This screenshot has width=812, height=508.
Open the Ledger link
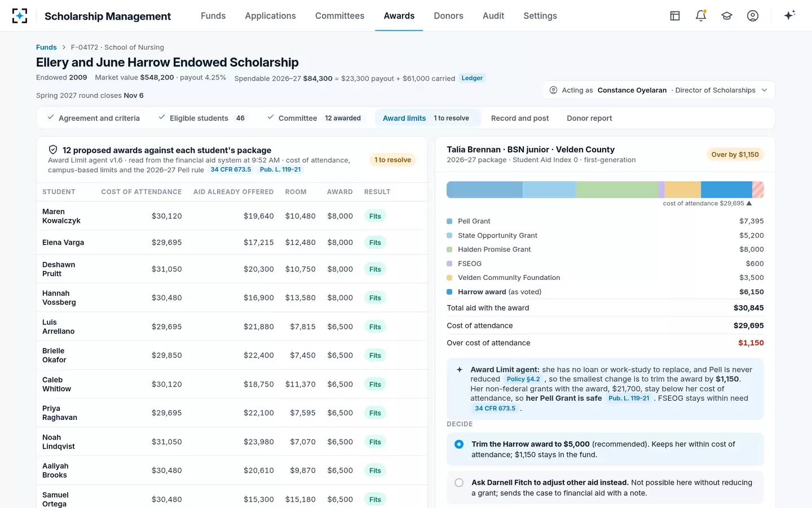pyautogui.click(x=472, y=78)
